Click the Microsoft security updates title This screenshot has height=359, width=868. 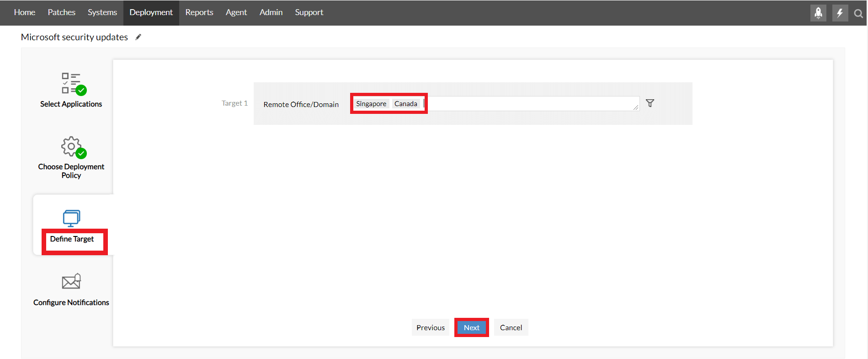75,37
